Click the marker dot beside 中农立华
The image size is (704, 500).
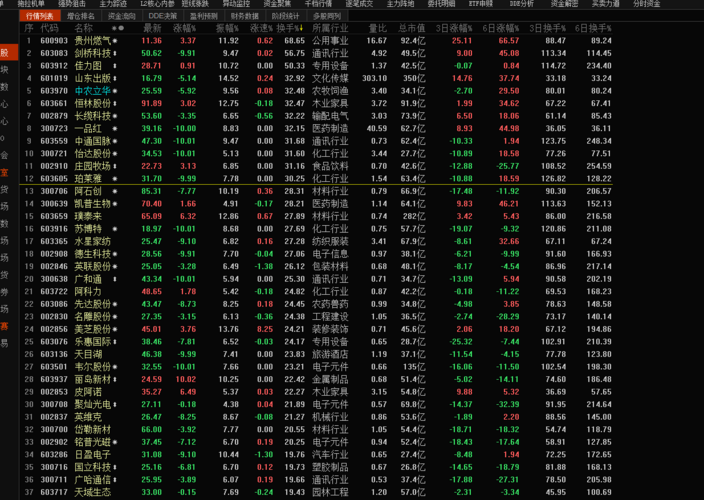point(115,91)
